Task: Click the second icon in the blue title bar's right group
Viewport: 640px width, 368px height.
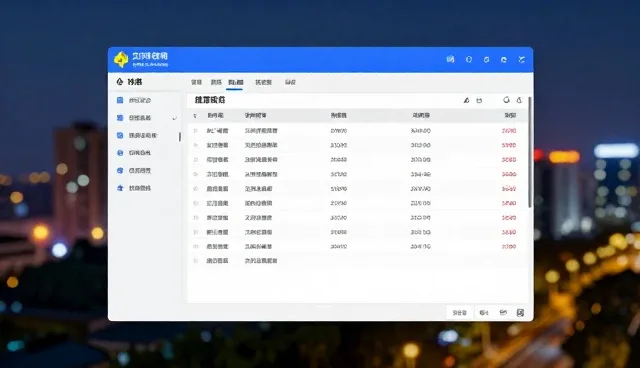Action: [x=469, y=59]
